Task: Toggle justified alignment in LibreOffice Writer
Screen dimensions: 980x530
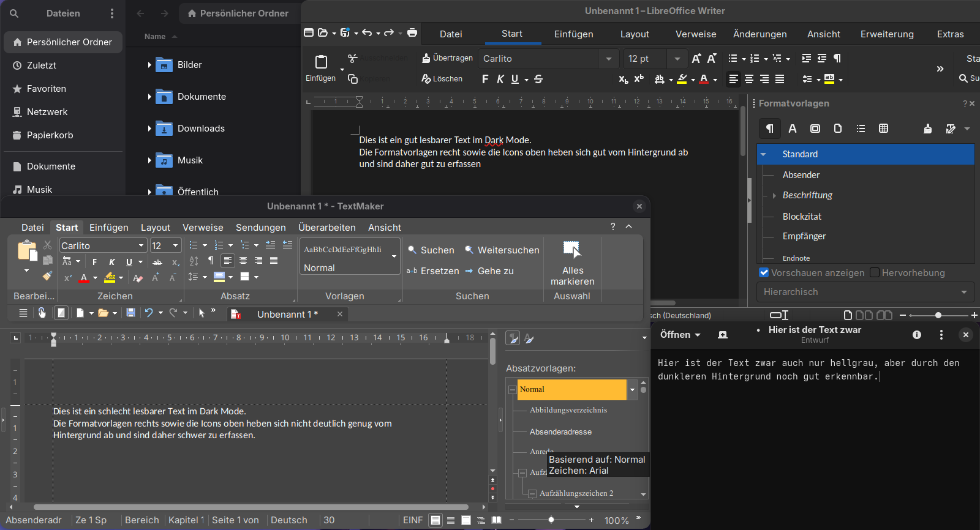Action: tap(780, 79)
